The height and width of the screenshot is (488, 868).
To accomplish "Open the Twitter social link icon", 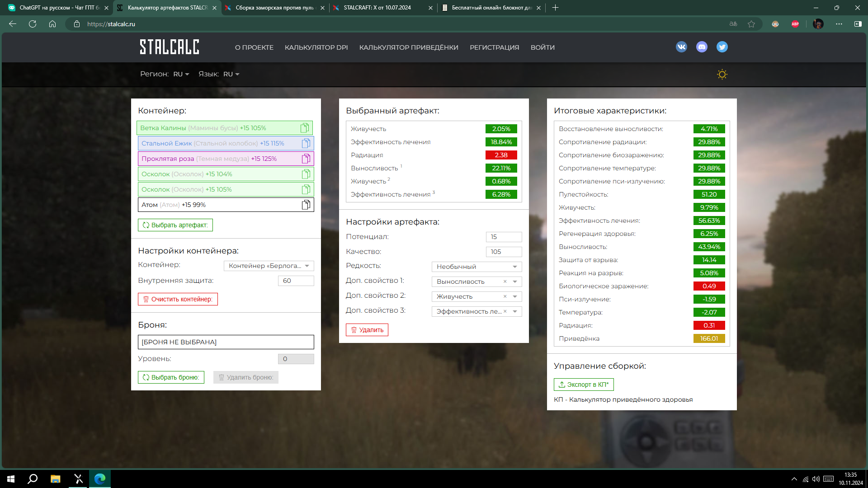I will pos(722,47).
